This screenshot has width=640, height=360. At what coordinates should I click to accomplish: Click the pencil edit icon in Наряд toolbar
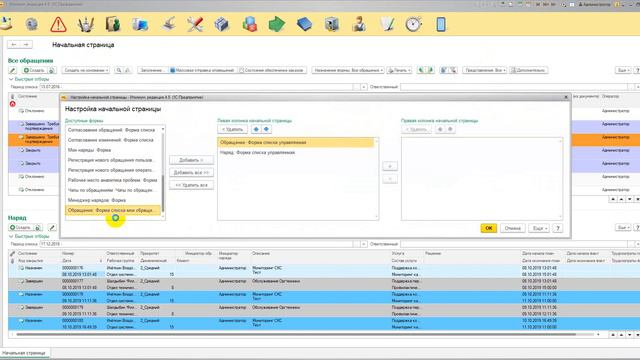52,227
